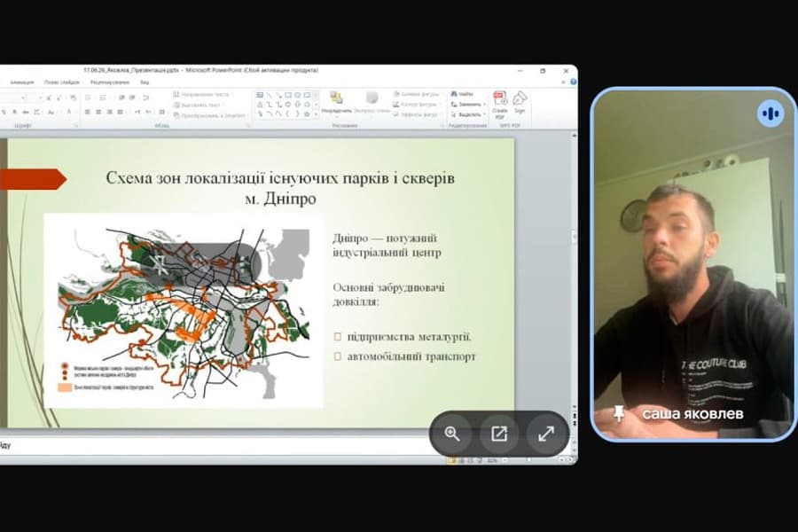The width and height of the screenshot is (798, 532).
Task: Click the bulleted list icon
Action: (88, 98)
